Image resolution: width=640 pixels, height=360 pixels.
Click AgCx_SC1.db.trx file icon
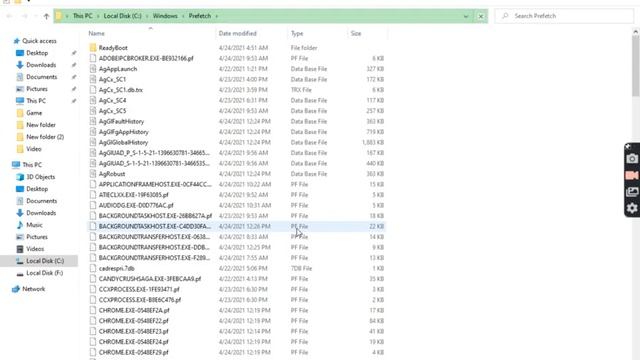point(93,90)
